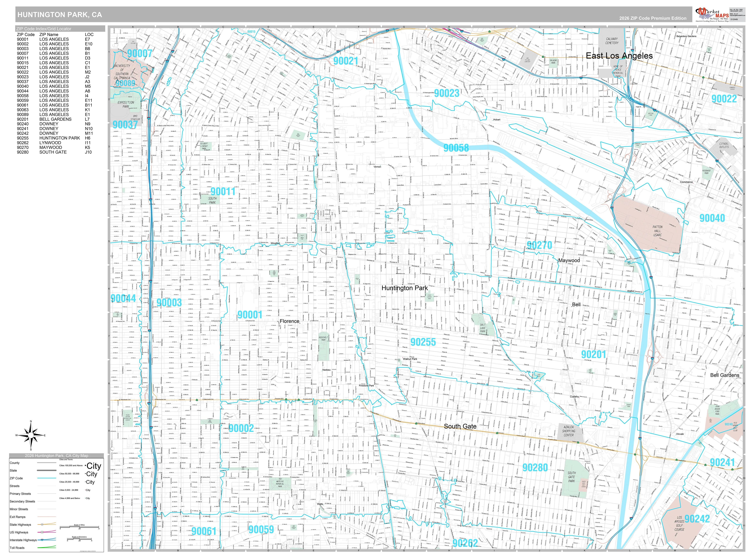Click the CALVARY CEMETERY label
The height and width of the screenshot is (559, 756).
coord(612,41)
